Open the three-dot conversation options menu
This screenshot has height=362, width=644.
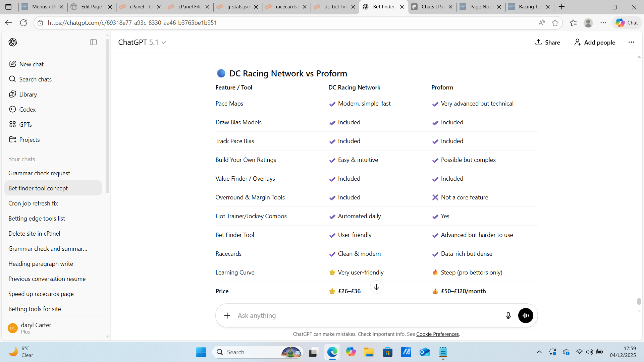(631, 42)
